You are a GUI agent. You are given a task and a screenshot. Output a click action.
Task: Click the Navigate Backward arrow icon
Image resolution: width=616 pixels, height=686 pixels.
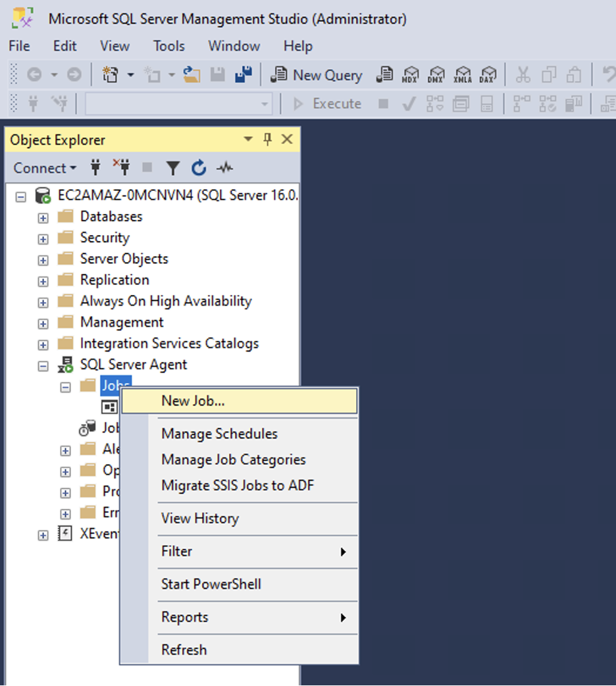tap(34, 75)
